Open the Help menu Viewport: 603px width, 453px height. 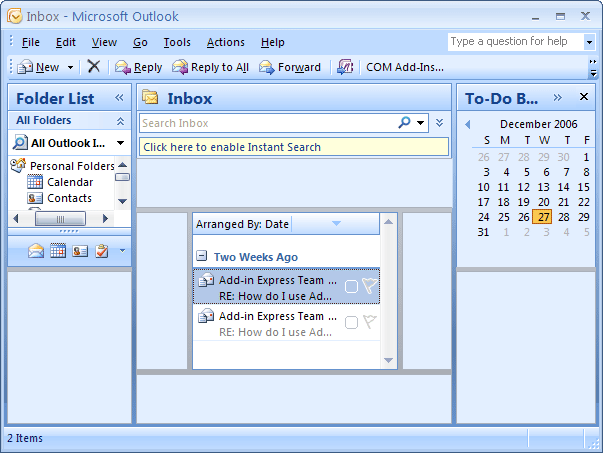[x=272, y=42]
